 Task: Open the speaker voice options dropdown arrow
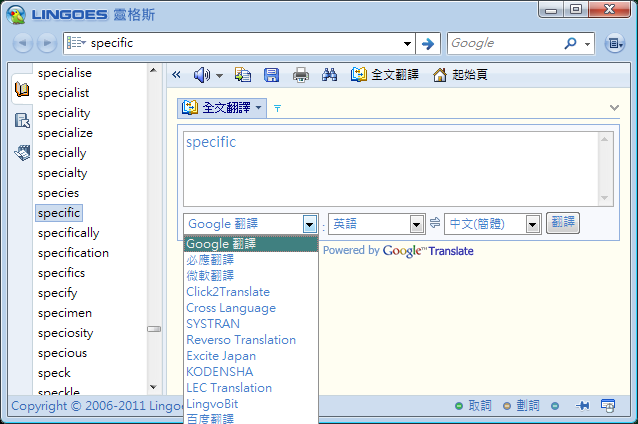[219, 75]
